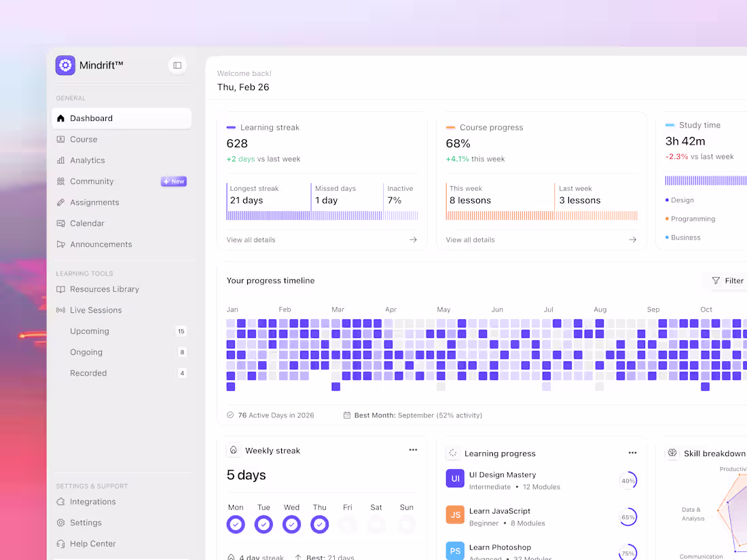Open Assignments from the sidebar
The height and width of the screenshot is (560, 747).
click(x=62, y=202)
